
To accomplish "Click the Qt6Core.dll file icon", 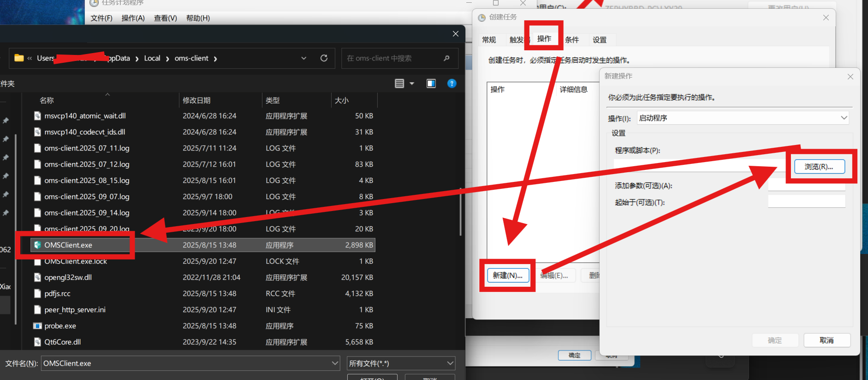I will click(x=37, y=342).
